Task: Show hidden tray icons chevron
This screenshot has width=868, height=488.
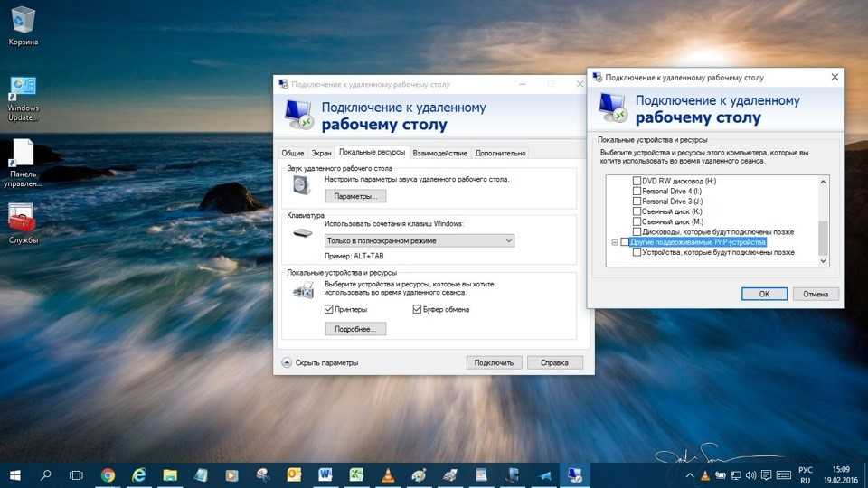Action: (x=689, y=475)
